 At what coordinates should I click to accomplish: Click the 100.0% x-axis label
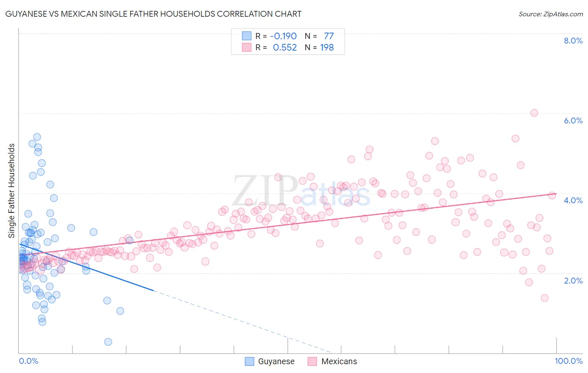pos(569,361)
